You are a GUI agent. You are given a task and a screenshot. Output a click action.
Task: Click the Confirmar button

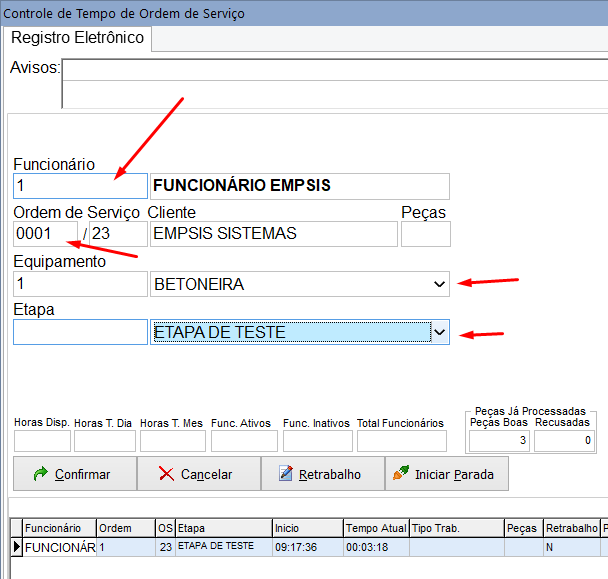(x=75, y=474)
